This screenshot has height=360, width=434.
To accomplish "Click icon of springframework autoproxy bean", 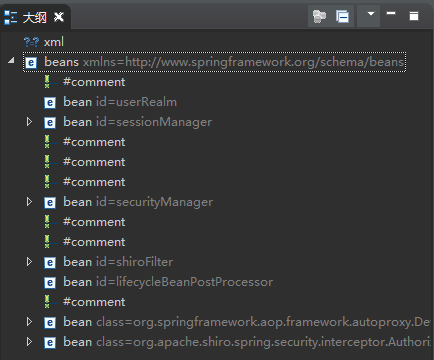I will (50, 323).
